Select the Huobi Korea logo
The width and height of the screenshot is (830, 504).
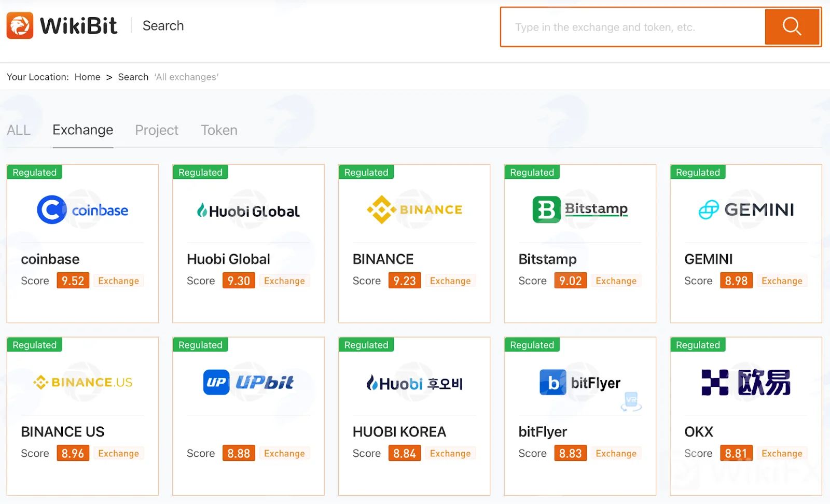click(x=414, y=383)
